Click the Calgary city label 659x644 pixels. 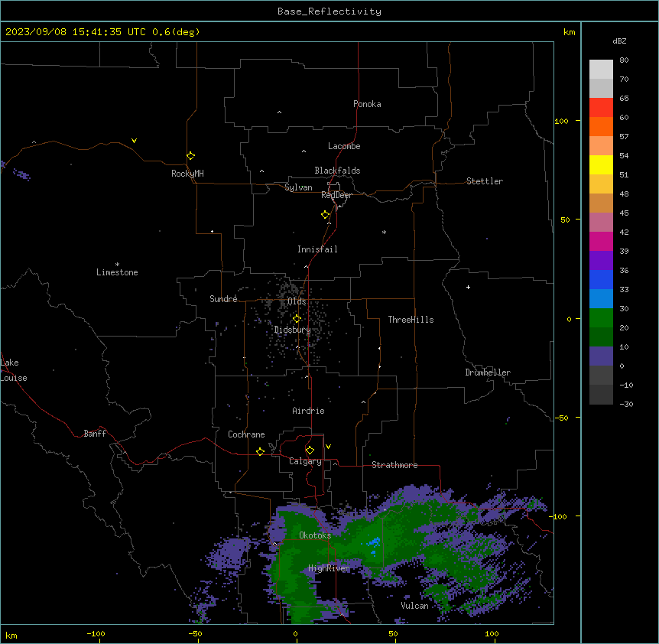(305, 461)
